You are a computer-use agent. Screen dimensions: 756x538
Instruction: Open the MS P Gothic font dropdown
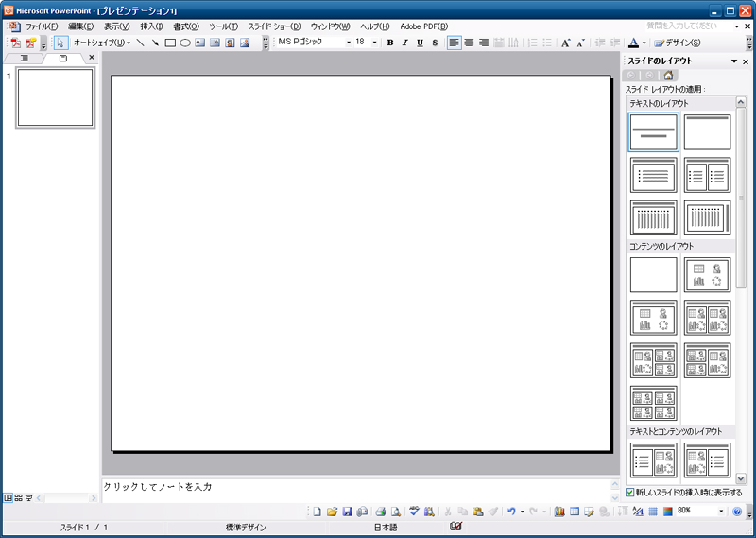point(349,43)
